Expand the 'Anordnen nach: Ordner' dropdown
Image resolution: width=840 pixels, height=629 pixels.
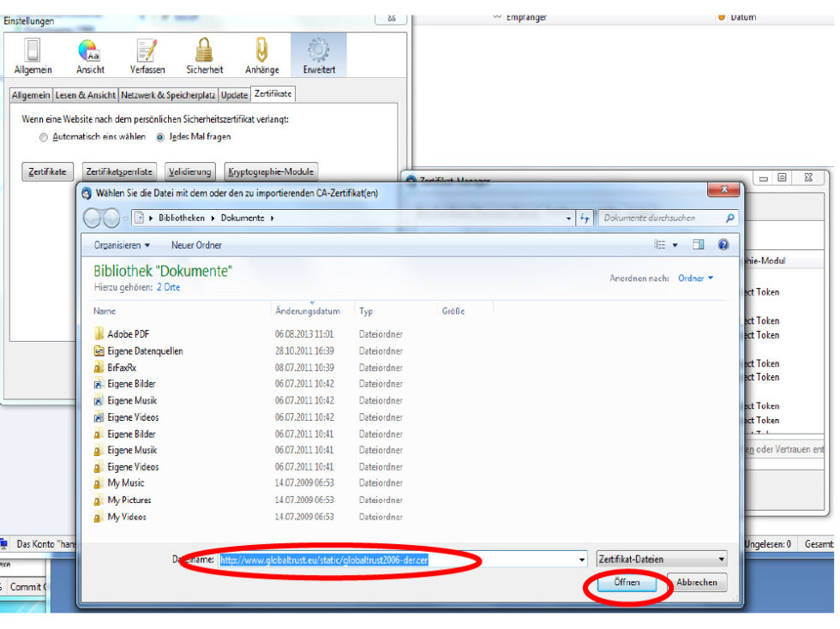tap(695, 279)
